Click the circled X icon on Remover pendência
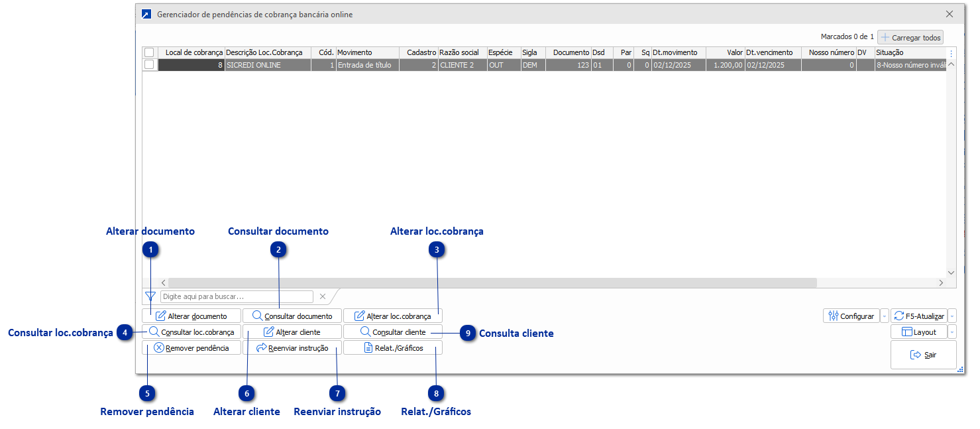 click(x=159, y=347)
